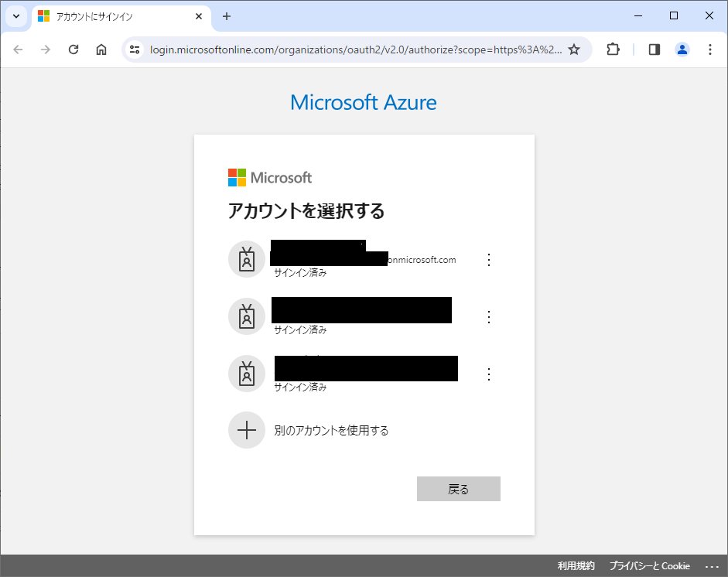This screenshot has width=728, height=577.
Task: Close the アカウントにサインイン tab
Action: point(199,16)
